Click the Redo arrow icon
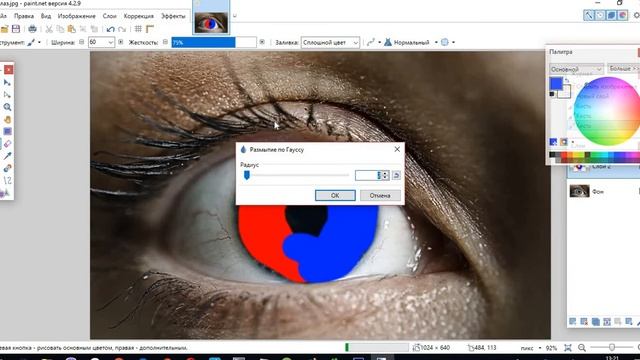The height and width of the screenshot is (360, 640). [x=122, y=29]
